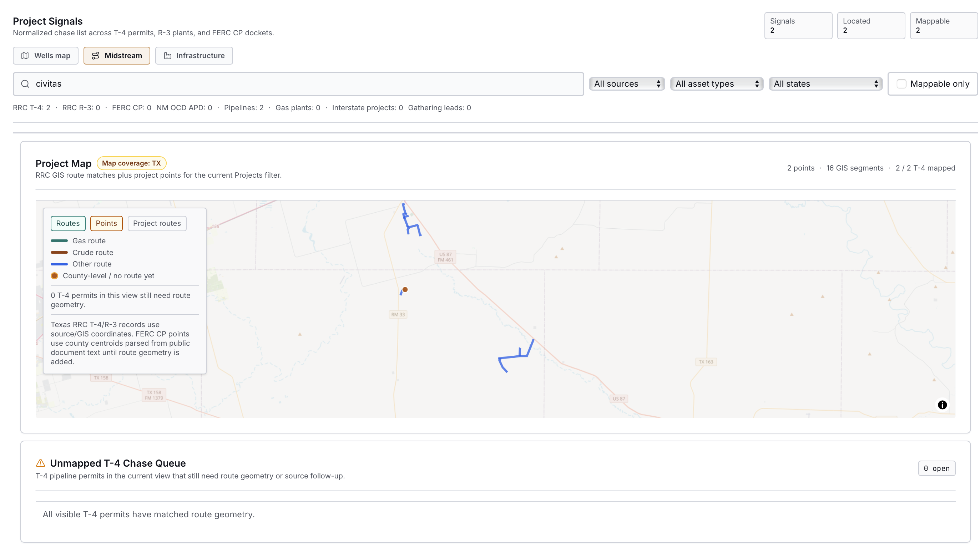Open the Infrastructure tab
This screenshot has width=980, height=548.
[194, 56]
